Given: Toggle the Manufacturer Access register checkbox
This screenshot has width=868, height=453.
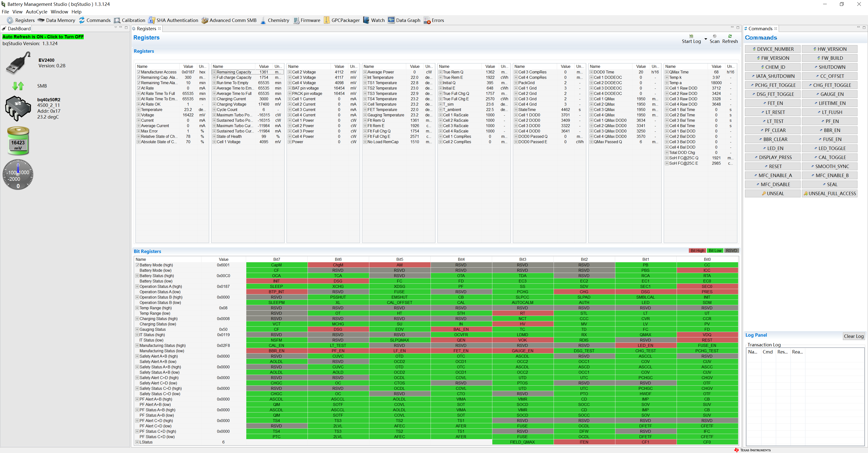Looking at the screenshot, I should pyautogui.click(x=138, y=72).
